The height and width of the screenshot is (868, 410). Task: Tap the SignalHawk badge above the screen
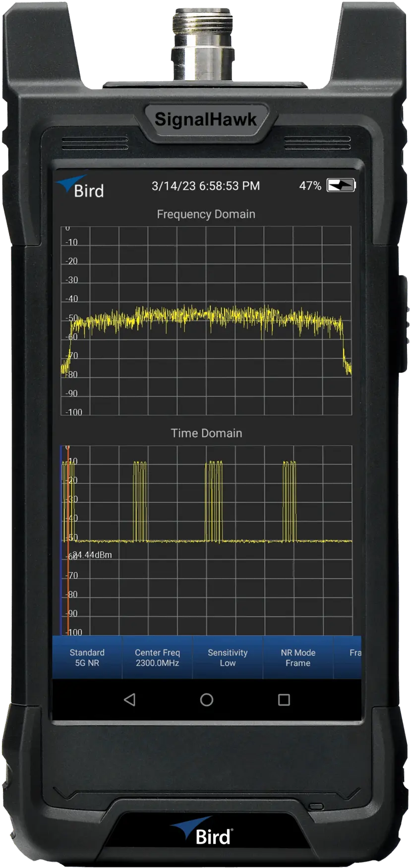(205, 119)
